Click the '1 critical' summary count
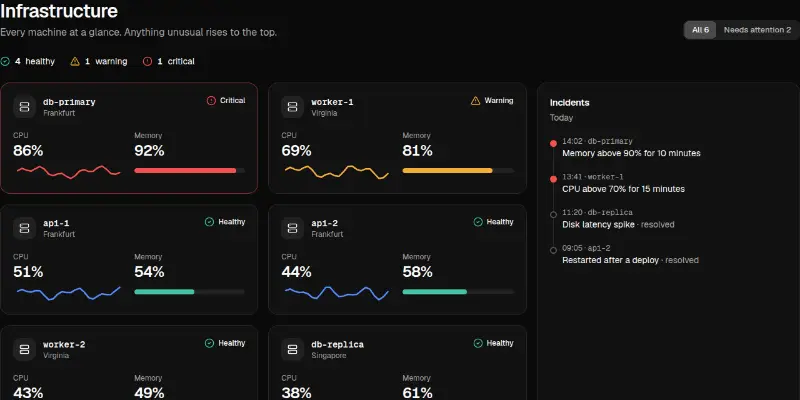Image resolution: width=800 pixels, height=400 pixels. click(x=176, y=61)
